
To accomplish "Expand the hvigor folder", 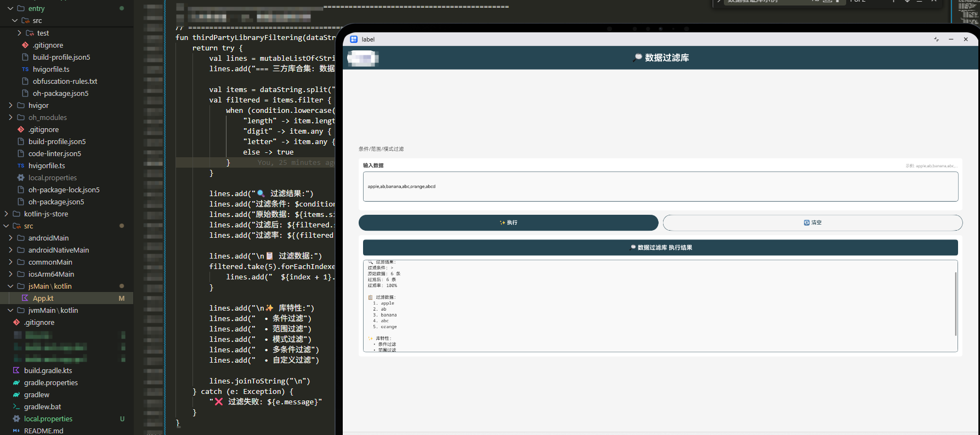I will [10, 105].
